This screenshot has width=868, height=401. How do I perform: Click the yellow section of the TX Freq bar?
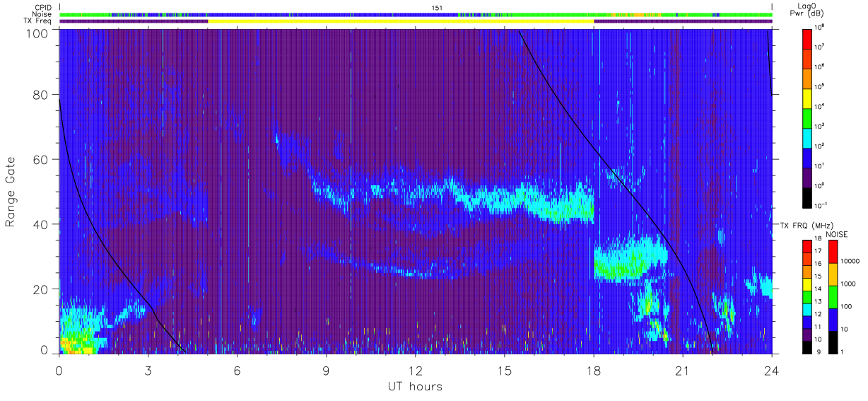[401, 21]
